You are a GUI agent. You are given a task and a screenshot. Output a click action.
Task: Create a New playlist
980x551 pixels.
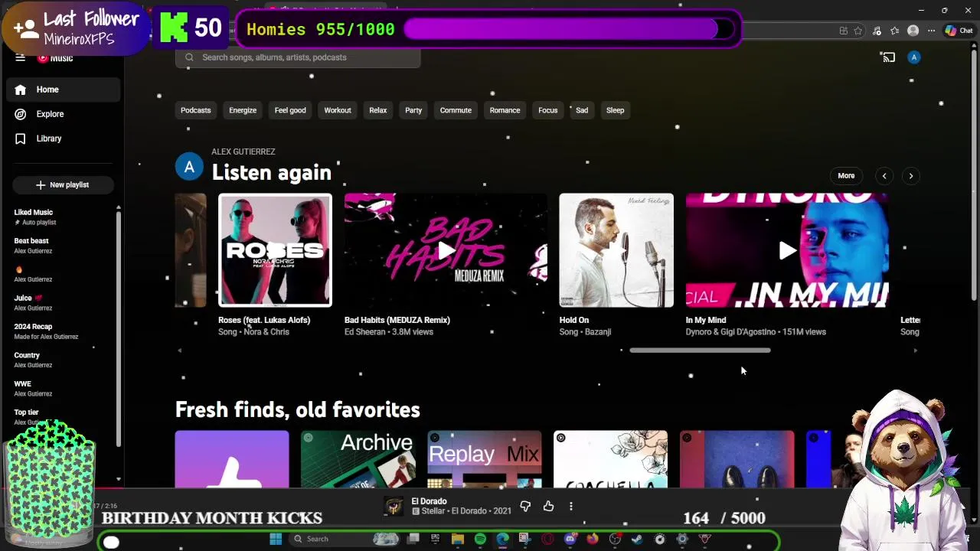[63, 185]
